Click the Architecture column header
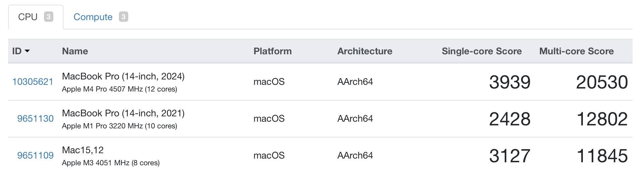The width and height of the screenshot is (644, 177). pyautogui.click(x=365, y=51)
